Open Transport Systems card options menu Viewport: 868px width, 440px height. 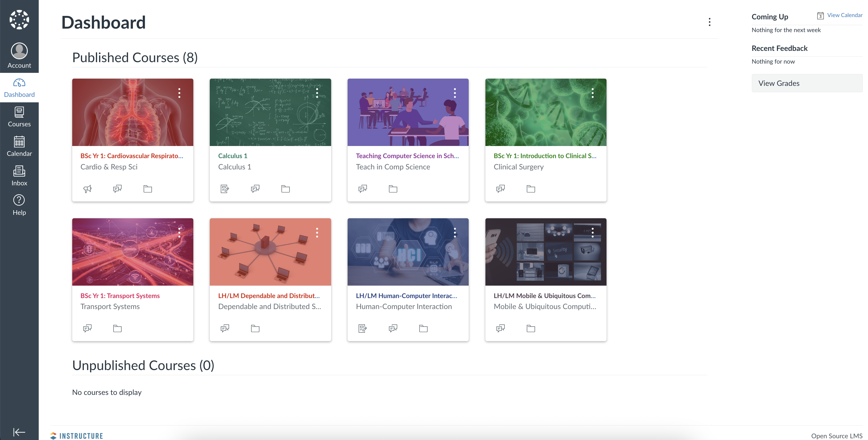[x=179, y=233]
